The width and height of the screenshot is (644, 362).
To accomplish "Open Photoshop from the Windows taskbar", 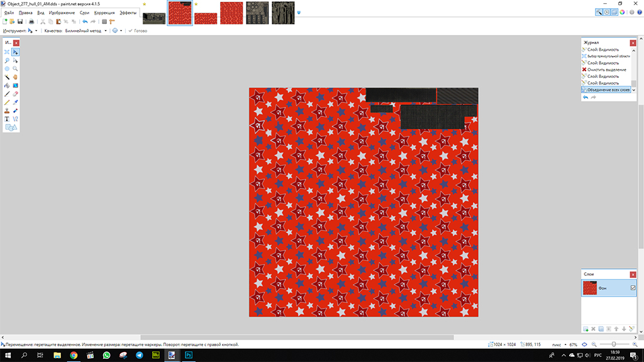I will [188, 355].
